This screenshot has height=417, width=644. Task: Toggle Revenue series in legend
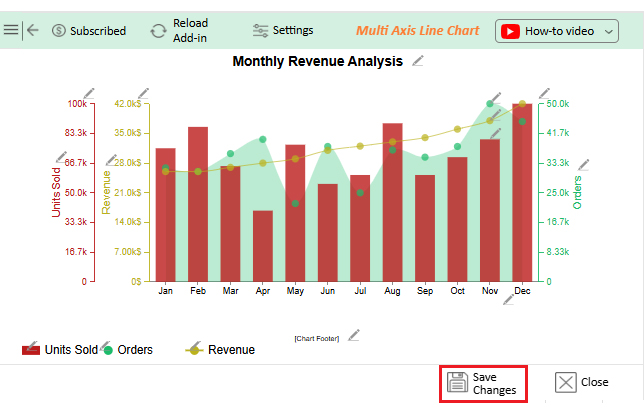pos(220,349)
